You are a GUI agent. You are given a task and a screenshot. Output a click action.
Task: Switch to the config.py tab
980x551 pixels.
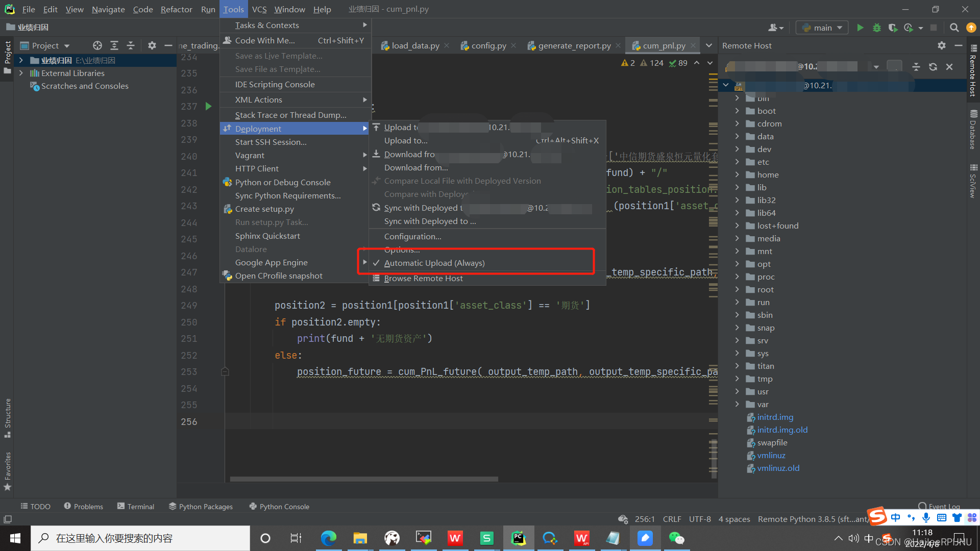[488, 45]
